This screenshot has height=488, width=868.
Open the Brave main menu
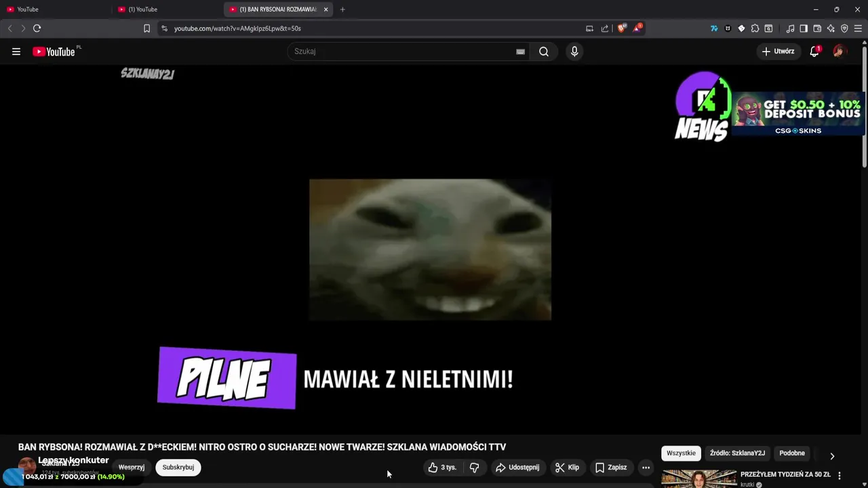(x=858, y=28)
